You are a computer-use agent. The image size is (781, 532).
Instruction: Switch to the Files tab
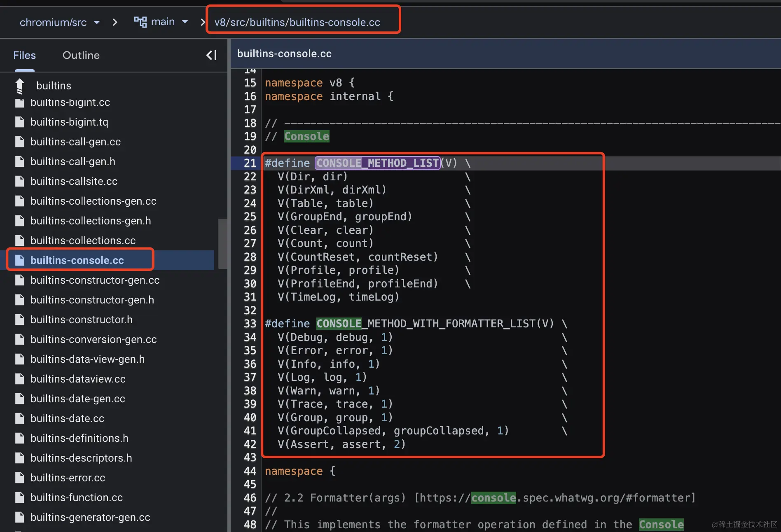coord(24,55)
